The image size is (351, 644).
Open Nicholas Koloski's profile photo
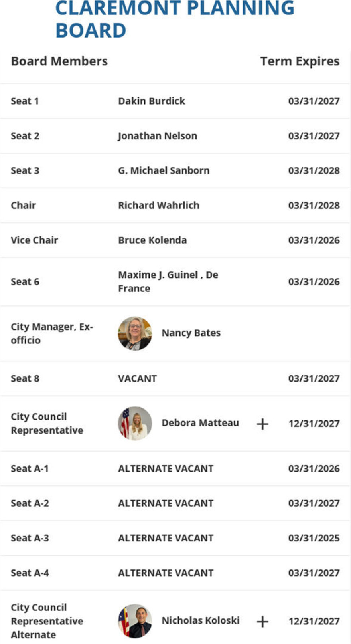pyautogui.click(x=135, y=621)
